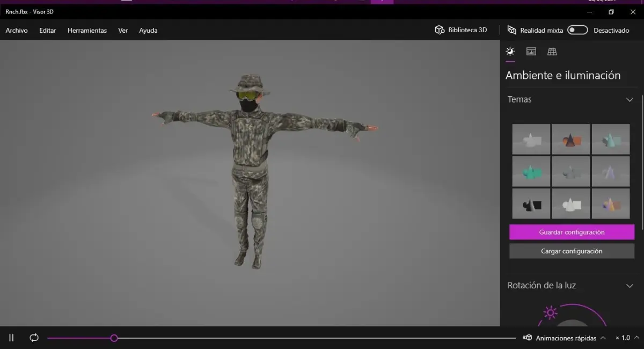Click Cargar configuración button
The height and width of the screenshot is (349, 644).
(x=572, y=251)
